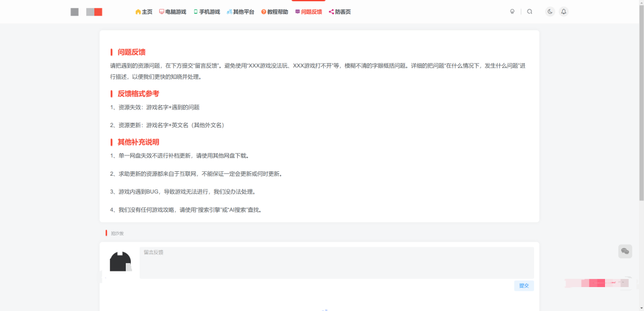644x311 pixels.
Task: Click into the 留言反馈 comment box
Action: [337, 263]
